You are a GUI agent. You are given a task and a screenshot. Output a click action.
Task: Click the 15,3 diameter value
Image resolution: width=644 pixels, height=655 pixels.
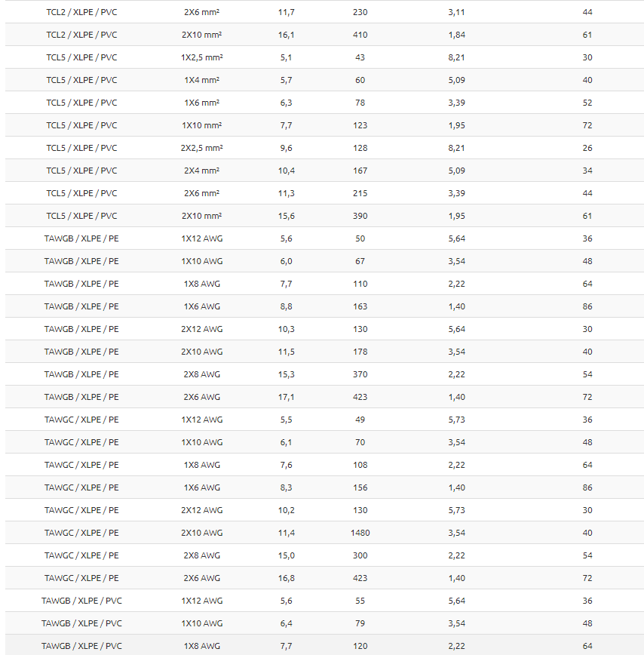[x=286, y=374]
